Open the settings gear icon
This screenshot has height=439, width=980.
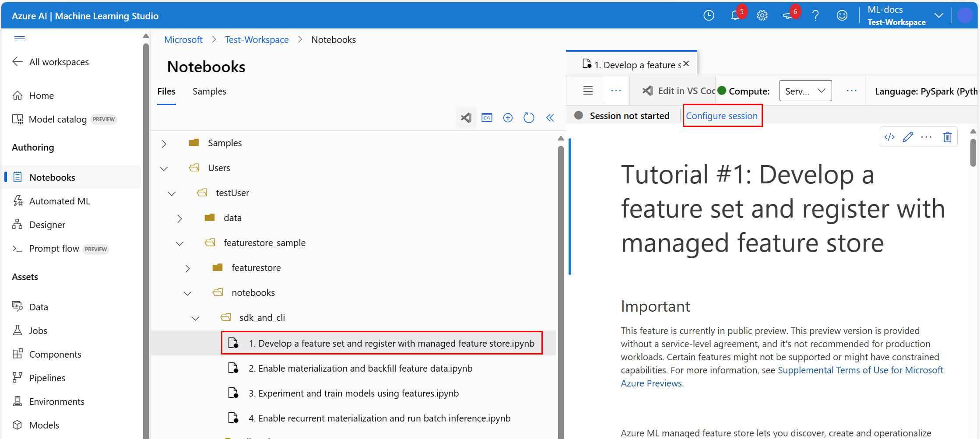click(762, 16)
